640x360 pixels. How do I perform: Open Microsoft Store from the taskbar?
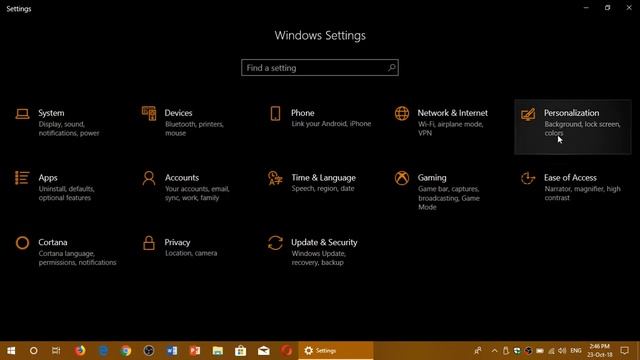(x=240, y=351)
